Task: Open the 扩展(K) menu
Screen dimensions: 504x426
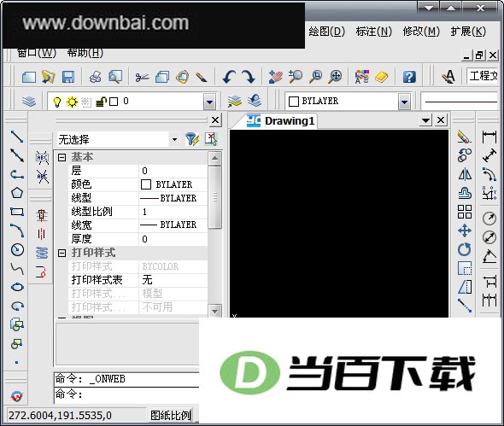Action: [x=468, y=32]
